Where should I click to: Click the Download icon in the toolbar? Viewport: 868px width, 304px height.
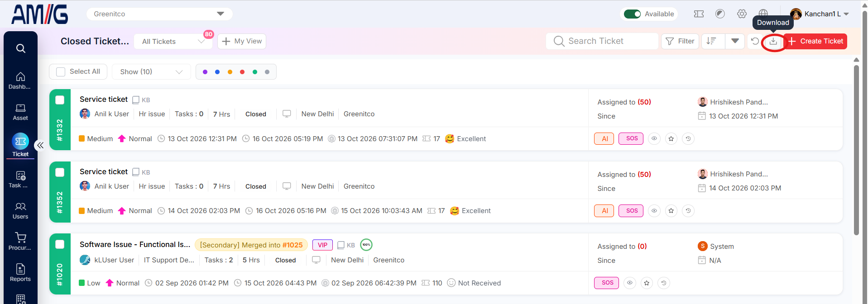click(773, 41)
